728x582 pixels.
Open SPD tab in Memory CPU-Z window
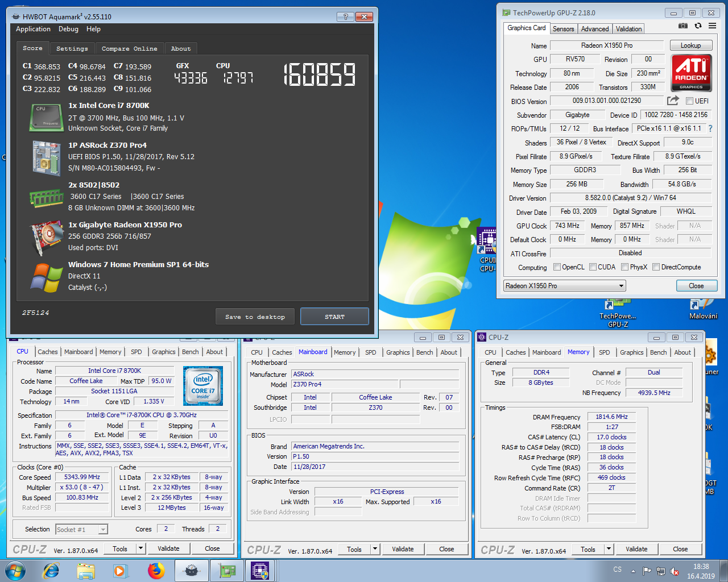click(x=605, y=352)
